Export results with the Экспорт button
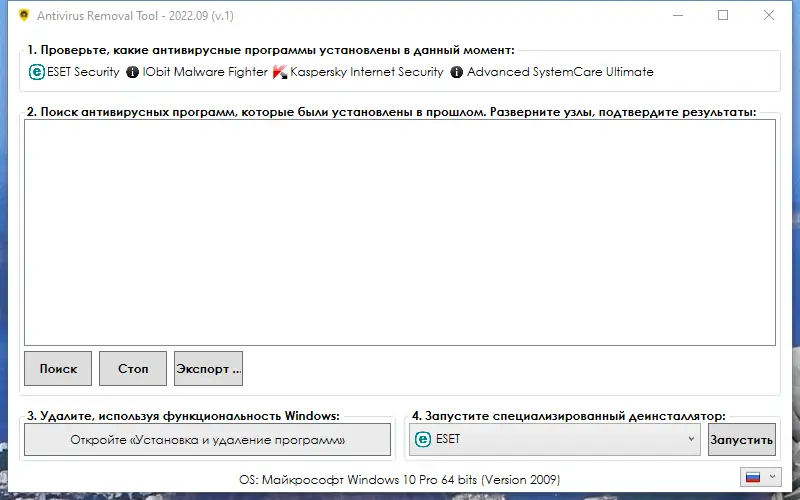 (x=208, y=368)
